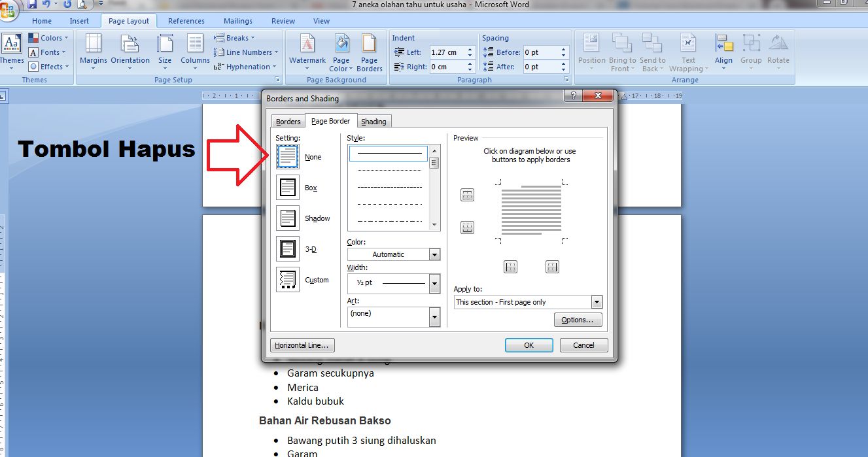This screenshot has width=868, height=457.
Task: Open the Apply to dropdown
Action: 596,301
